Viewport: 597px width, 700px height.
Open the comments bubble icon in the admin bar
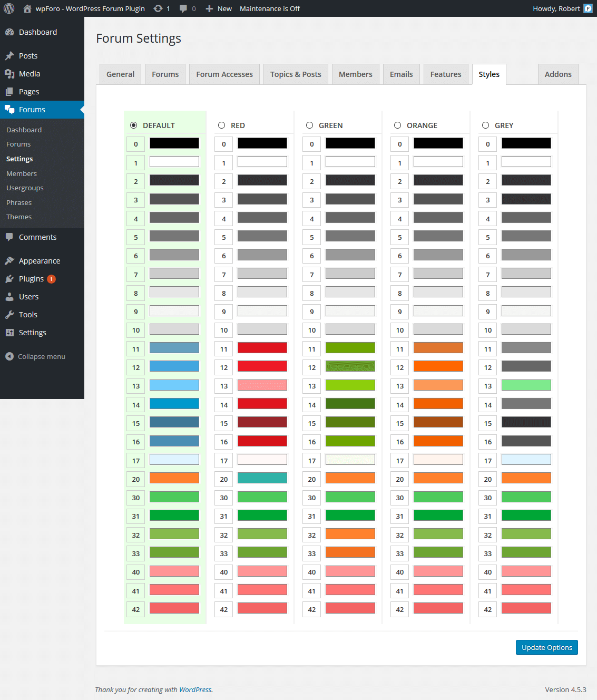[183, 8]
